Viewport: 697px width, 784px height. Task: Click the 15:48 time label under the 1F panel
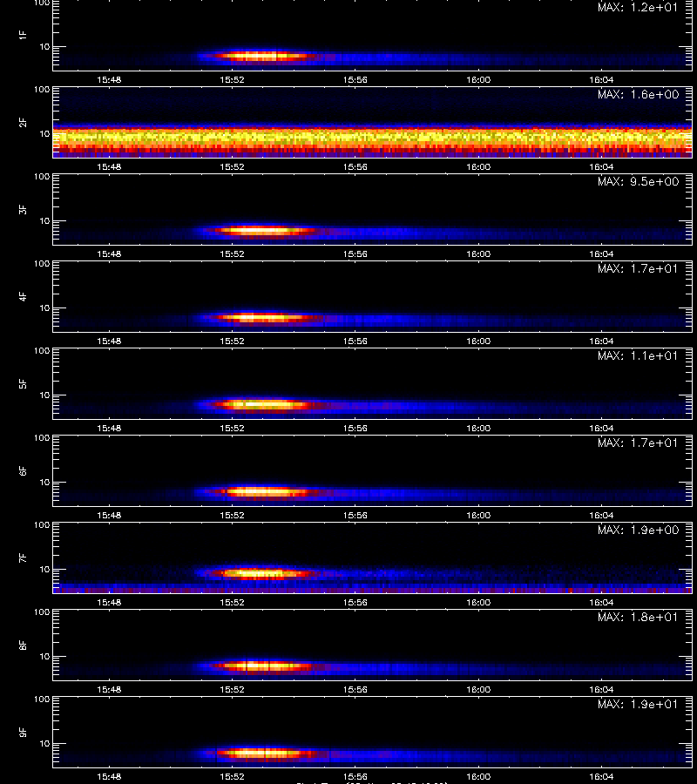pos(109,79)
